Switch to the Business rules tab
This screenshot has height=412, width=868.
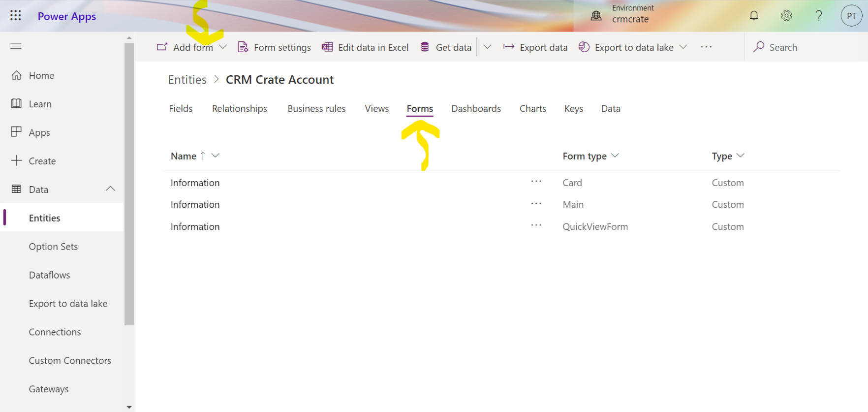[316, 108]
